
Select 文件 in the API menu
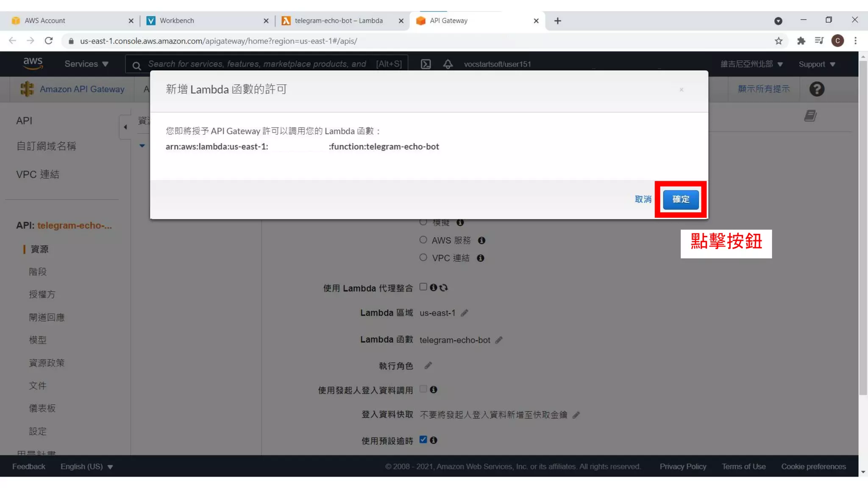[x=38, y=386]
